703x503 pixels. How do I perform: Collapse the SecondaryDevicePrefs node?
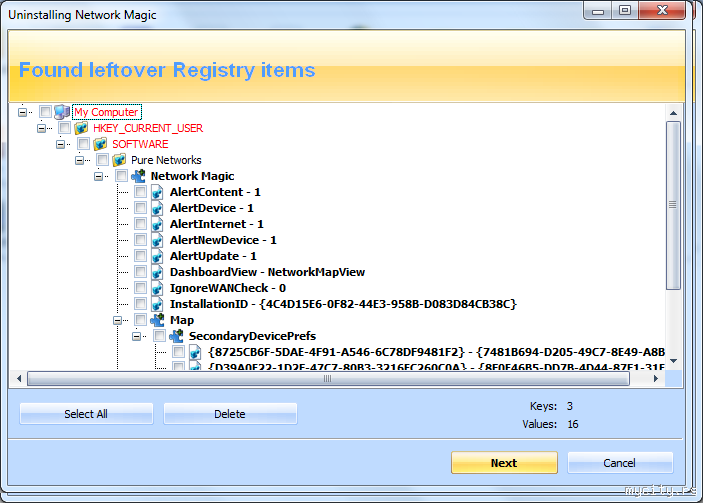click(x=137, y=336)
